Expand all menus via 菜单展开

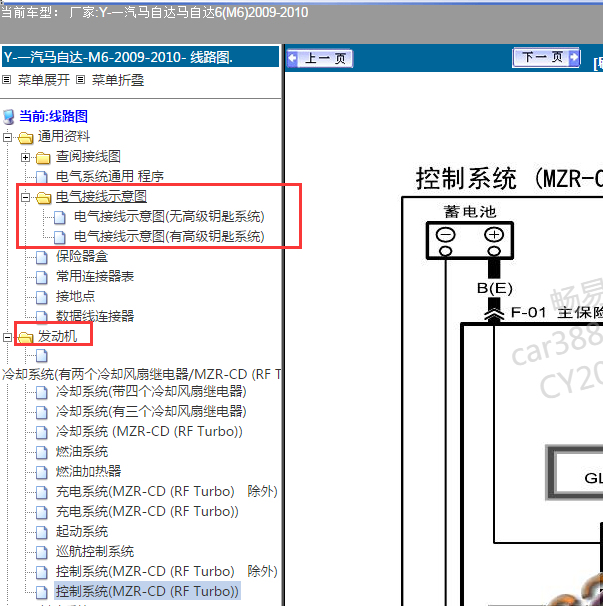point(44,80)
